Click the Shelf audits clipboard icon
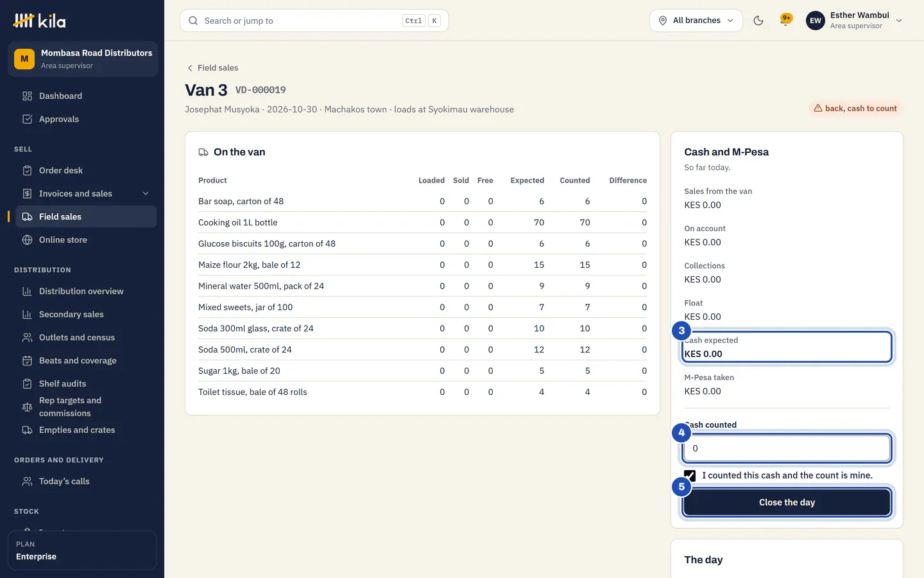Screen dimensions: 924x578 (x=27, y=384)
